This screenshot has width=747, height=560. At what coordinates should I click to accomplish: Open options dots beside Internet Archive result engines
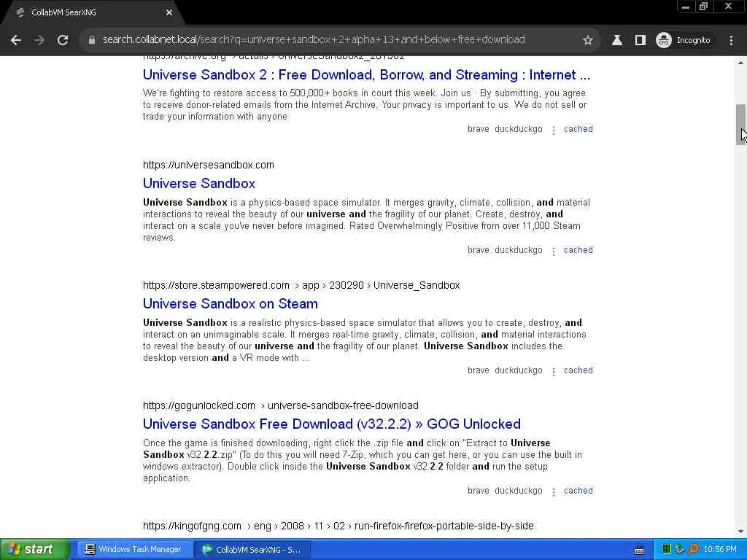click(x=553, y=130)
